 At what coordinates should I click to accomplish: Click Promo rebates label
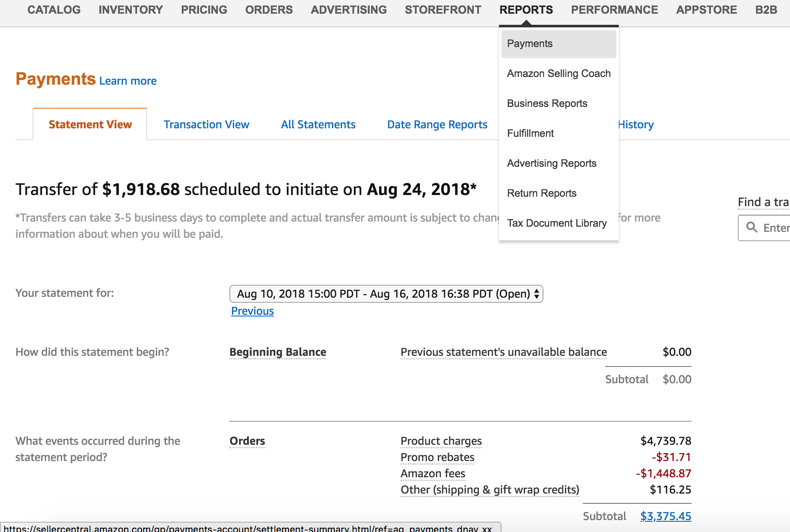437,457
